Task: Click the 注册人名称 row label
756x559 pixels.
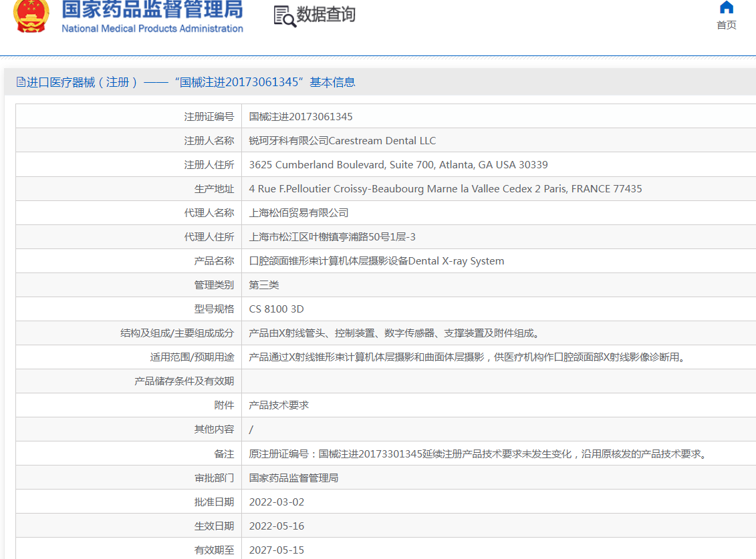Action: (209, 141)
